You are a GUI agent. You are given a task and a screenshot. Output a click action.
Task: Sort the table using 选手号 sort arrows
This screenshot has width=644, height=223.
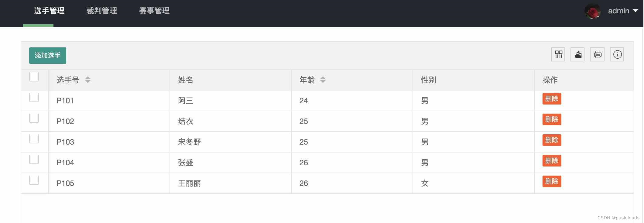click(x=87, y=80)
